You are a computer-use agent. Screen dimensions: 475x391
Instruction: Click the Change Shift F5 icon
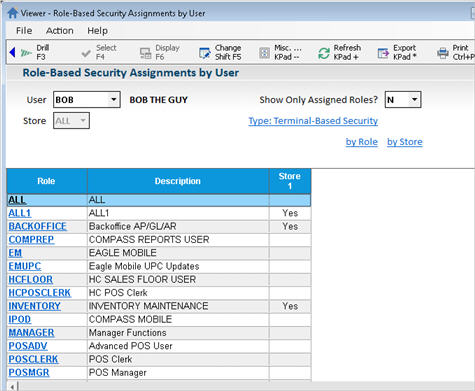(x=205, y=53)
